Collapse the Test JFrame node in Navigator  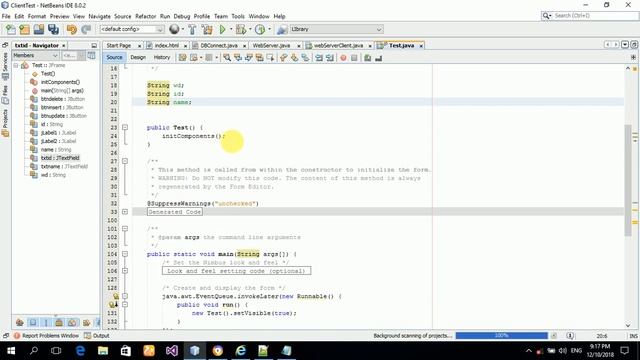16,65
